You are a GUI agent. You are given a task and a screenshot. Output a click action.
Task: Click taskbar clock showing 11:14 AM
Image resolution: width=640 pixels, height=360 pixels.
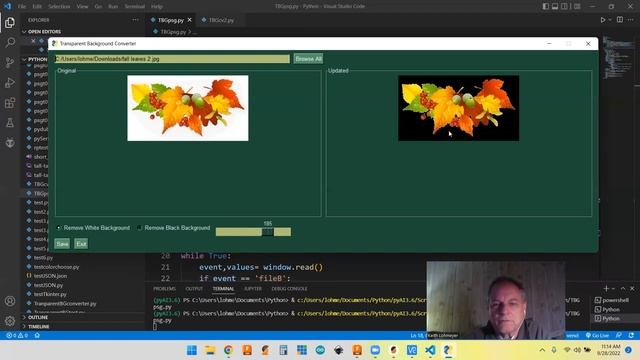click(x=609, y=350)
